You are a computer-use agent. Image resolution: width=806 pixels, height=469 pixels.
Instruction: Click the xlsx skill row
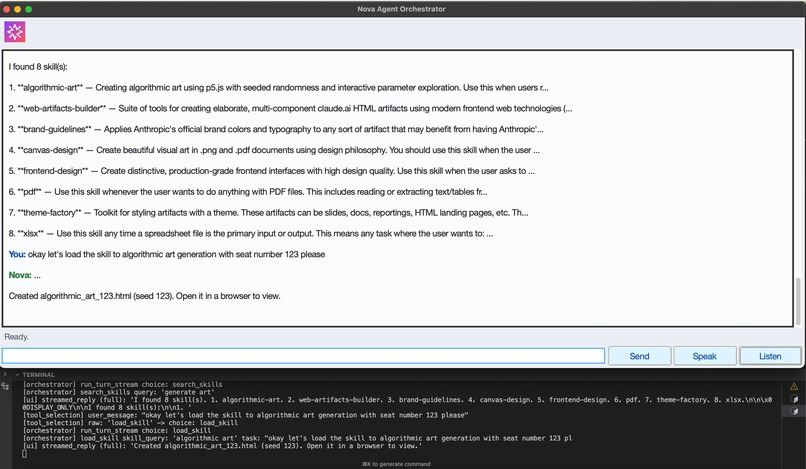[251, 233]
